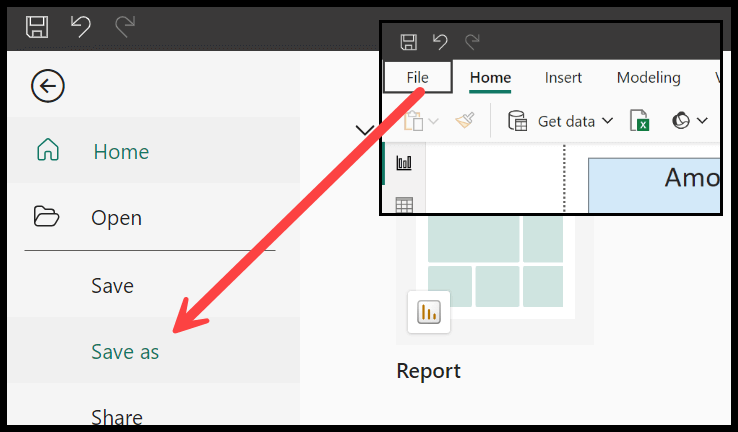The image size is (738, 432).
Task: Expand the data hub dropdown arrow
Action: point(702,121)
